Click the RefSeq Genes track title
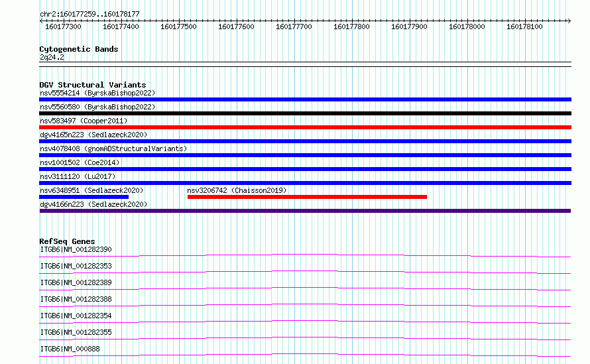This screenshot has width=590, height=364. coord(67,241)
